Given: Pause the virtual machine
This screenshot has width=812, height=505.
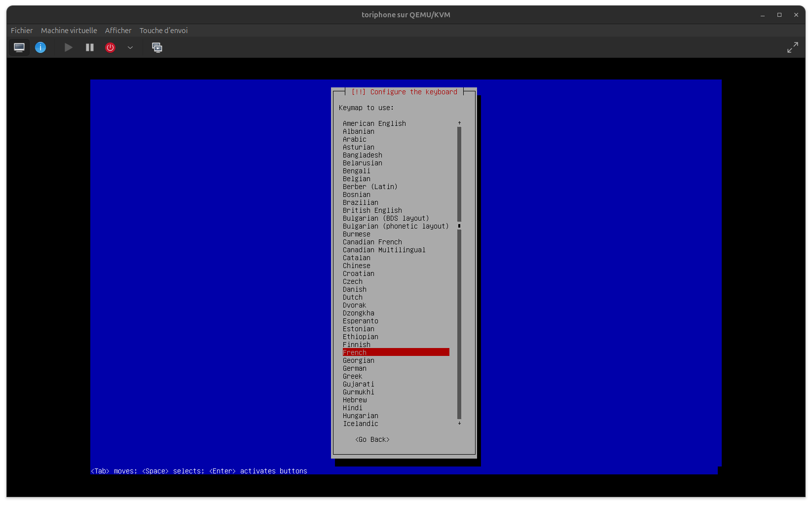Looking at the screenshot, I should (90, 47).
